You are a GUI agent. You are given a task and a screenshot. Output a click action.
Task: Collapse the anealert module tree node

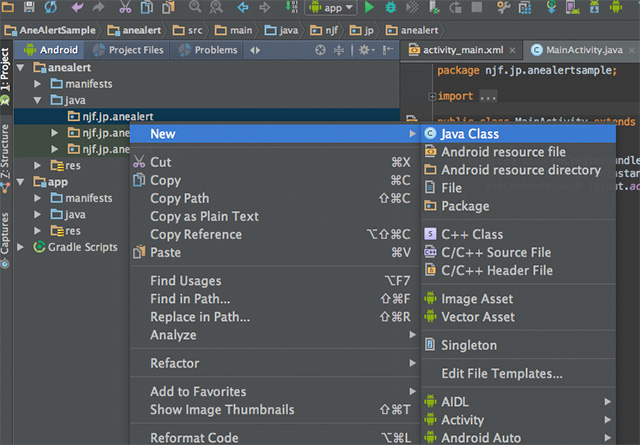pyautogui.click(x=20, y=67)
